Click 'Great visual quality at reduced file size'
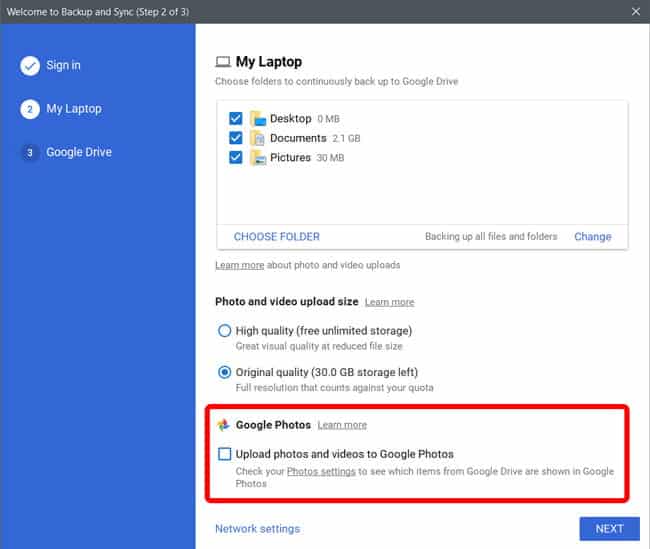 (319, 346)
